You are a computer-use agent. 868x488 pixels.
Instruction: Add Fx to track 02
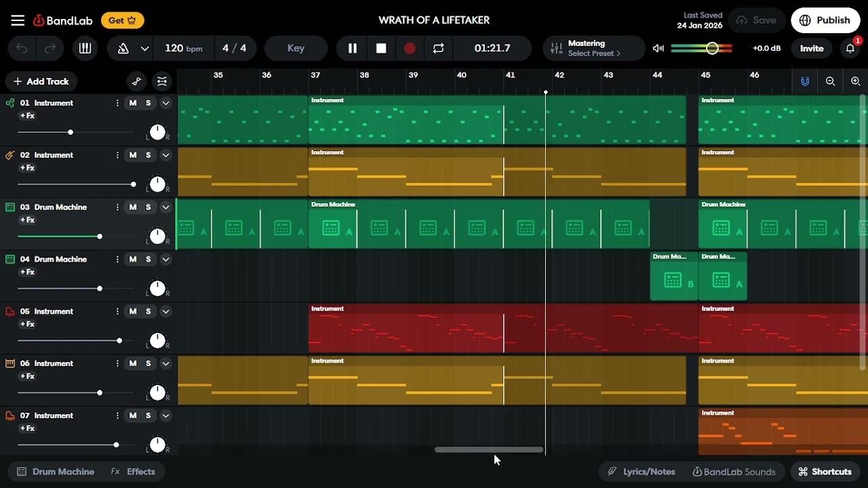pyautogui.click(x=27, y=167)
